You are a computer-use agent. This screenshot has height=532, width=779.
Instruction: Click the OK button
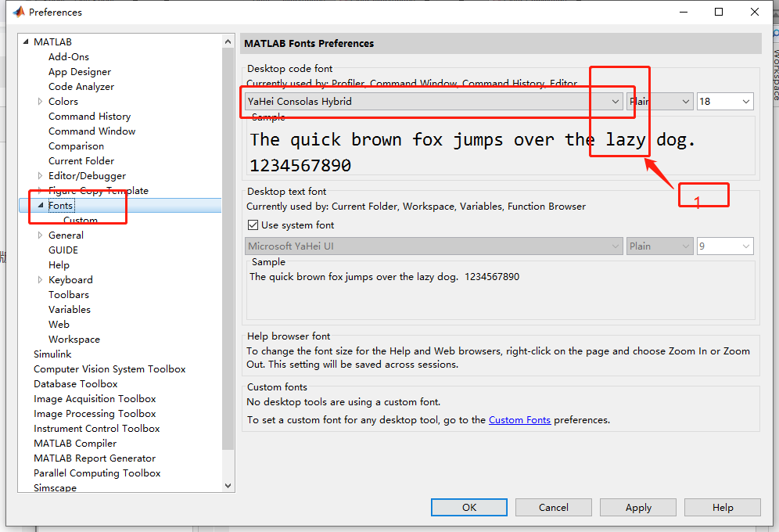(x=469, y=507)
